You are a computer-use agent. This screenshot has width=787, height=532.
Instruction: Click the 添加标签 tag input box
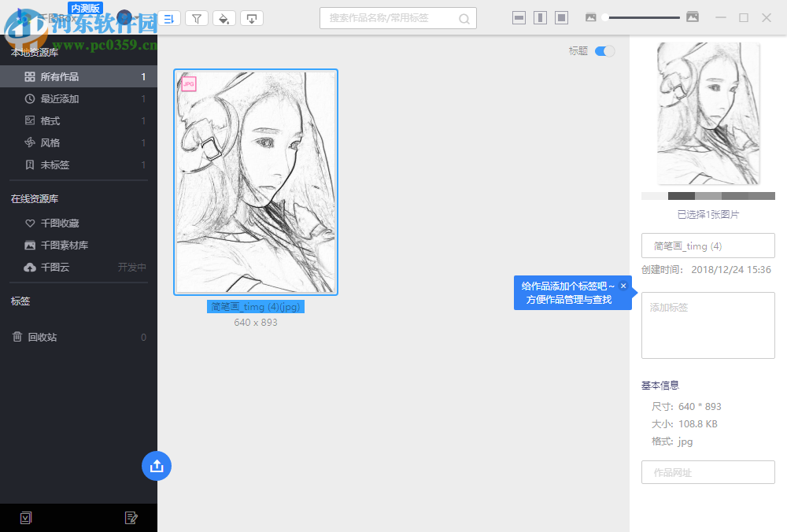(x=708, y=325)
